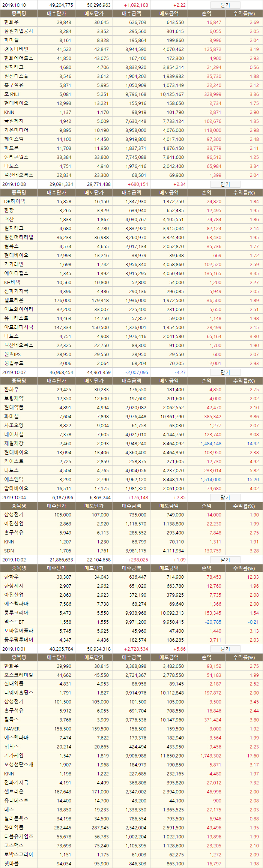Select the 에스엔텍 stock name

(14, 479)
